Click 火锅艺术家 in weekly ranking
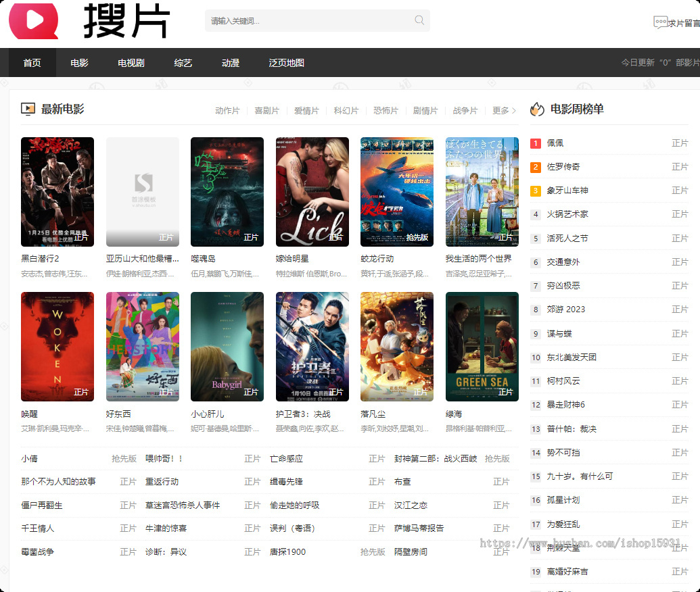This screenshot has width=700, height=592. pos(567,215)
